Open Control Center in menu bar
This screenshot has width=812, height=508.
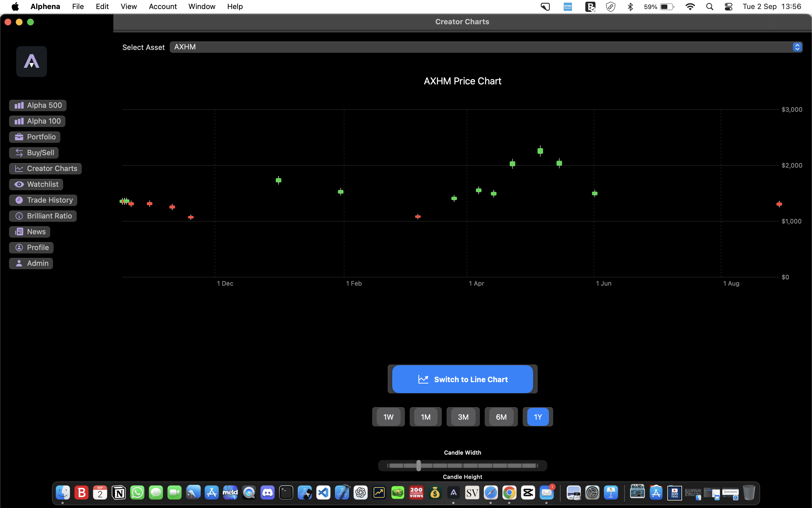tap(728, 6)
